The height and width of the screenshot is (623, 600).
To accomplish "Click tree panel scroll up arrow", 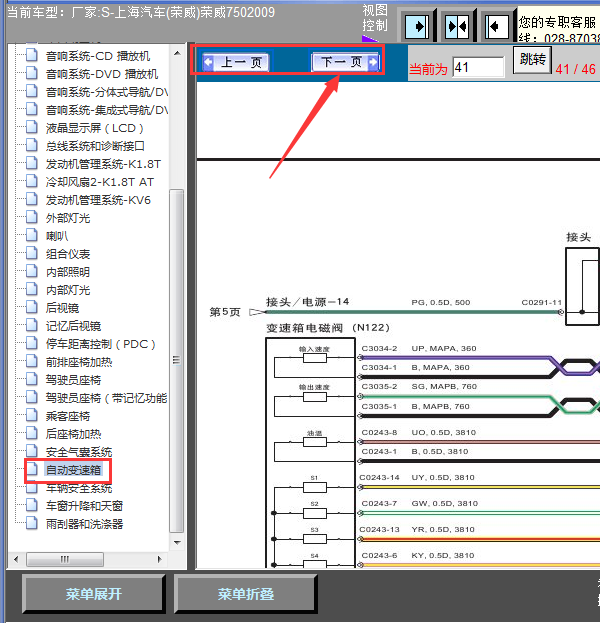I will 177,53.
